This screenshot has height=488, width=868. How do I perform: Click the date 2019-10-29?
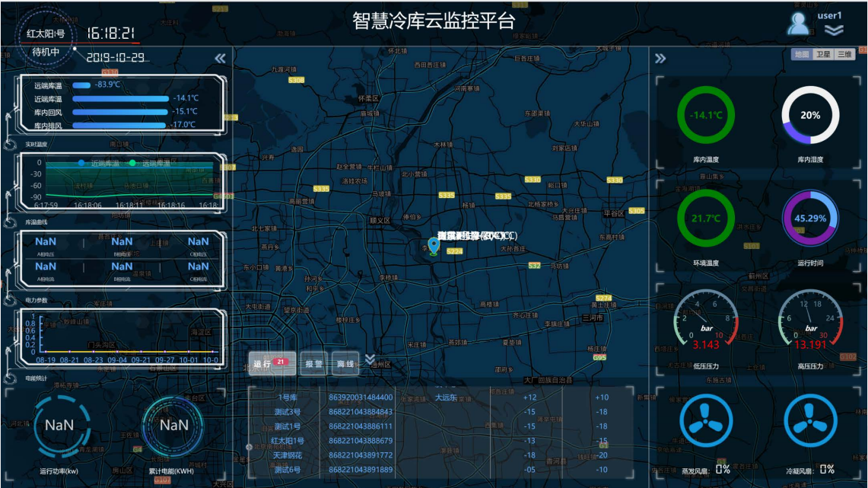pyautogui.click(x=115, y=57)
